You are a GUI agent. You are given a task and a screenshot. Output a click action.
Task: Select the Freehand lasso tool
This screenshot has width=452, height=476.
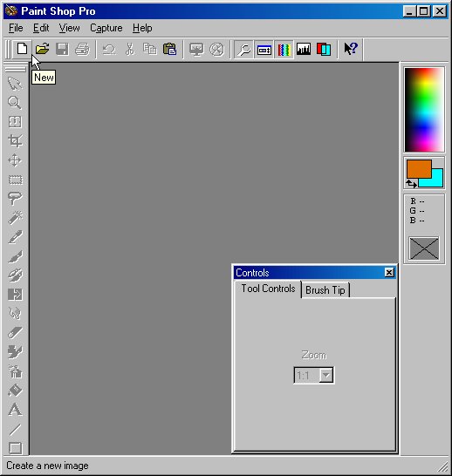[15, 199]
